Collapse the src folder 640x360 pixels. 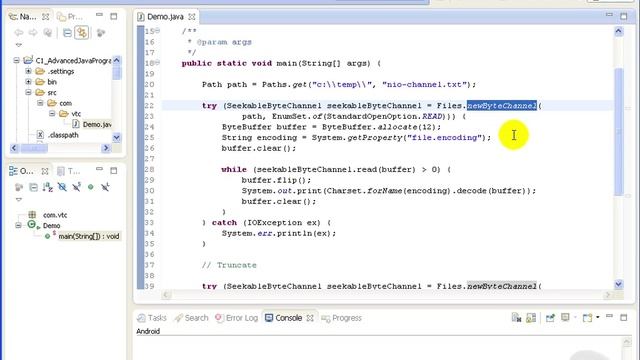point(28,92)
